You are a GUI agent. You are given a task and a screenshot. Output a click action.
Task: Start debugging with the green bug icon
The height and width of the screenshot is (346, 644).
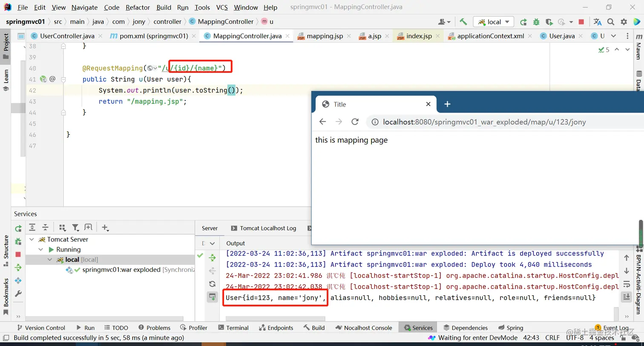point(536,22)
